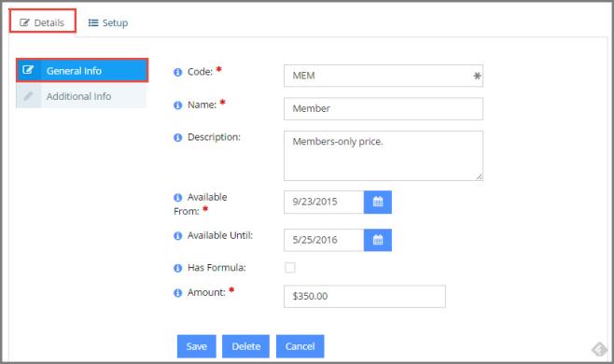The image size is (614, 364).
Task: Save the price details
Action: tap(197, 346)
